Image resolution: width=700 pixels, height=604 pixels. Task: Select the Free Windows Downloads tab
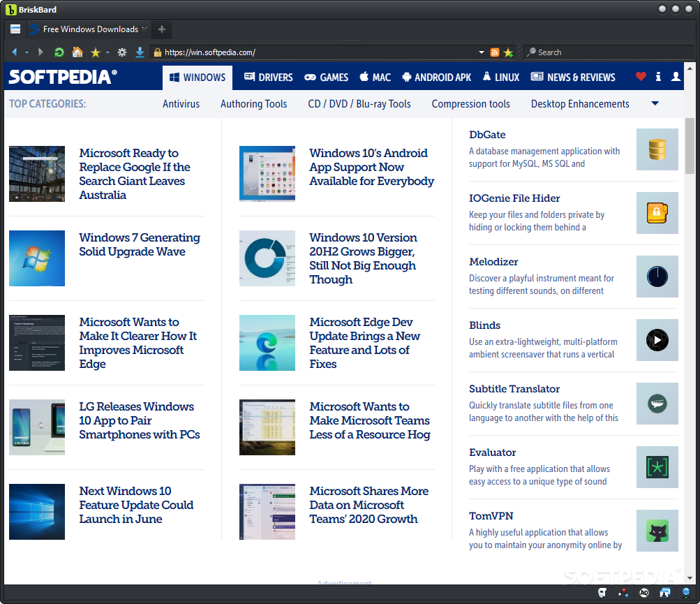coord(89,29)
